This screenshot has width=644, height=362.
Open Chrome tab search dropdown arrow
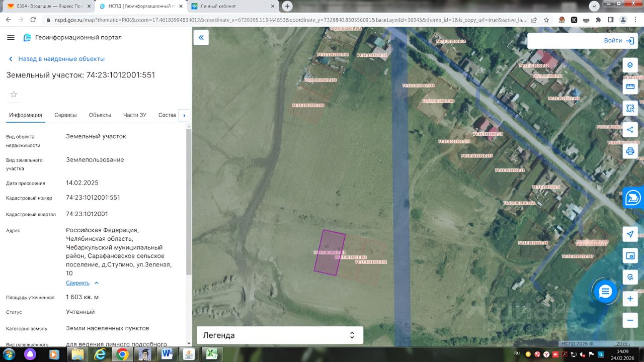594,6
